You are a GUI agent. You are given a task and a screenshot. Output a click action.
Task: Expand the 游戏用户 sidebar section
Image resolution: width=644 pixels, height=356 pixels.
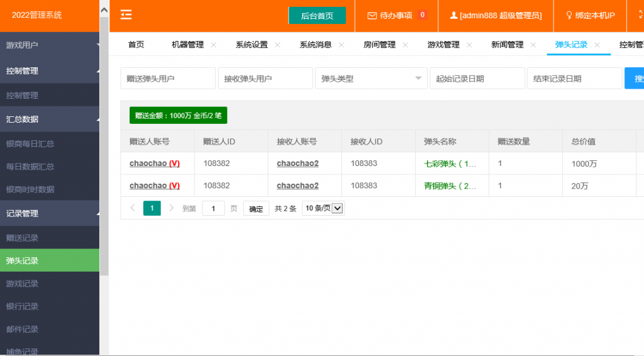tap(50, 45)
